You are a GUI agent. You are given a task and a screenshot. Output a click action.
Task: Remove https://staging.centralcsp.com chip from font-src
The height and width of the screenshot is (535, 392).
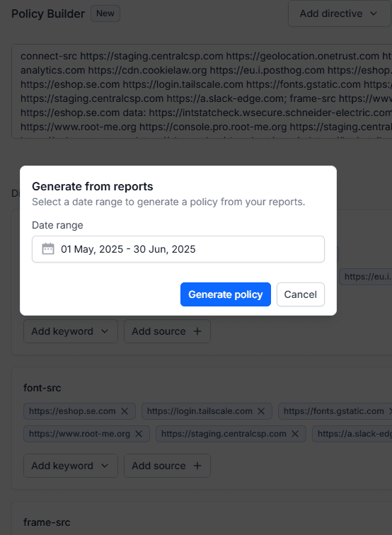(x=296, y=434)
